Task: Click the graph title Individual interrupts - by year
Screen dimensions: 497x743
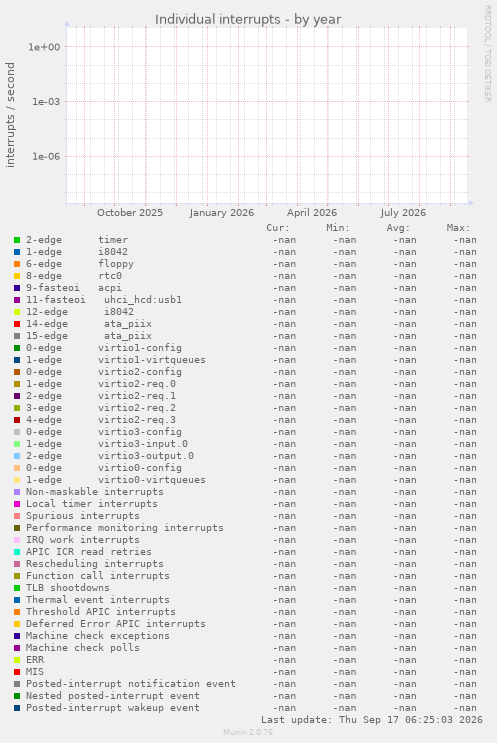Action: coord(248,19)
